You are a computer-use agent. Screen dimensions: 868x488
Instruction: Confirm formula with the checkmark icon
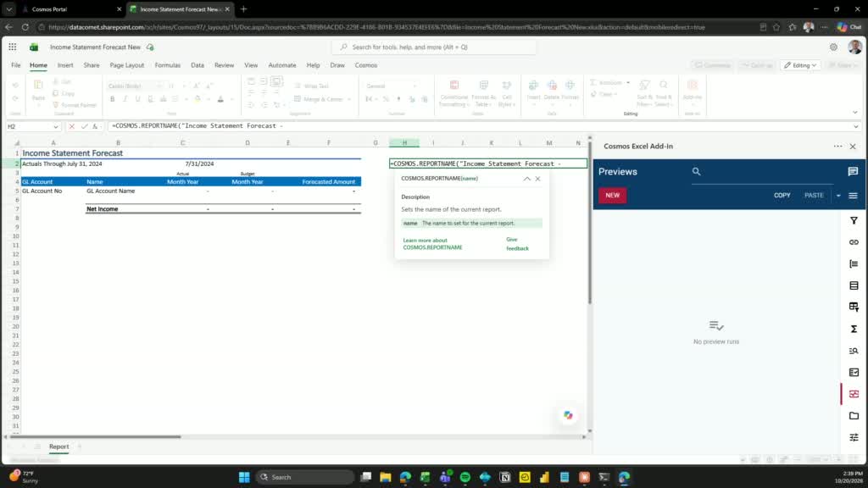click(x=84, y=126)
